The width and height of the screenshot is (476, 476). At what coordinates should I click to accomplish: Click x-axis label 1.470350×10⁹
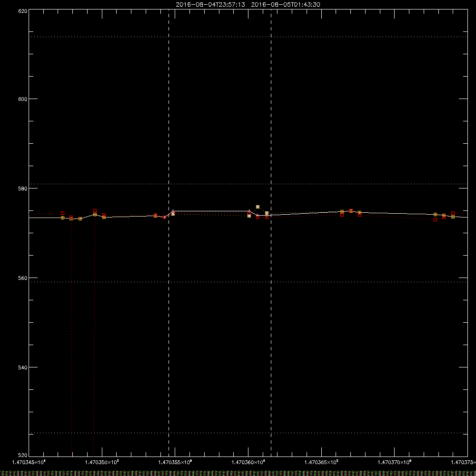click(102, 462)
